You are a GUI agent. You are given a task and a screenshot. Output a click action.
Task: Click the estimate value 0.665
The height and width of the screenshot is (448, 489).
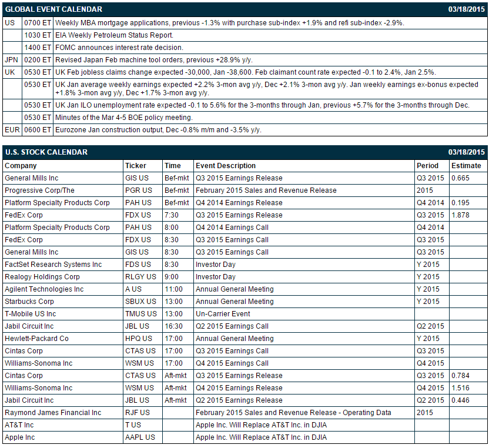460,178
